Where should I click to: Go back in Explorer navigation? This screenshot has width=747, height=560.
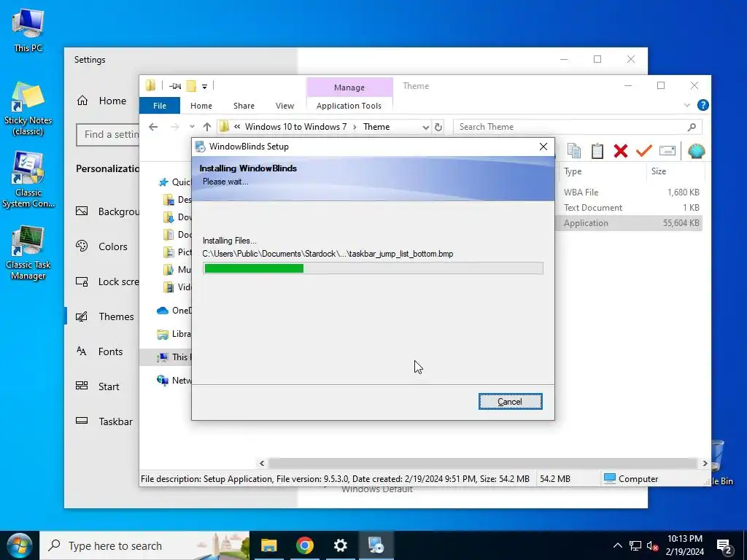(x=153, y=127)
